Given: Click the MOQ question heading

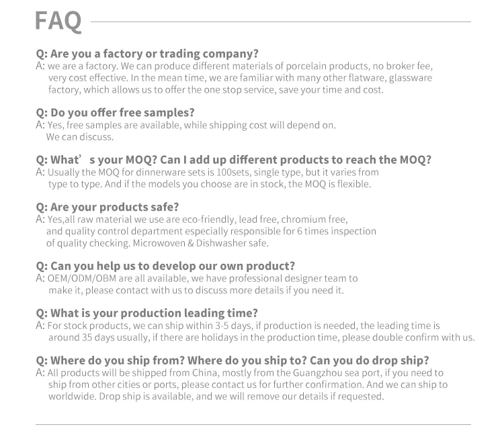Looking at the screenshot, I should coord(233,160).
